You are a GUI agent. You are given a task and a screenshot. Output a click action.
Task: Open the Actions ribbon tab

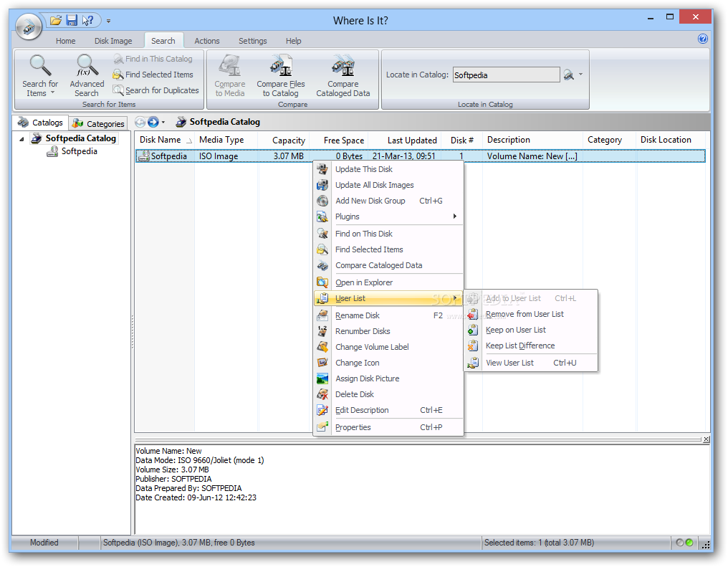(x=206, y=41)
